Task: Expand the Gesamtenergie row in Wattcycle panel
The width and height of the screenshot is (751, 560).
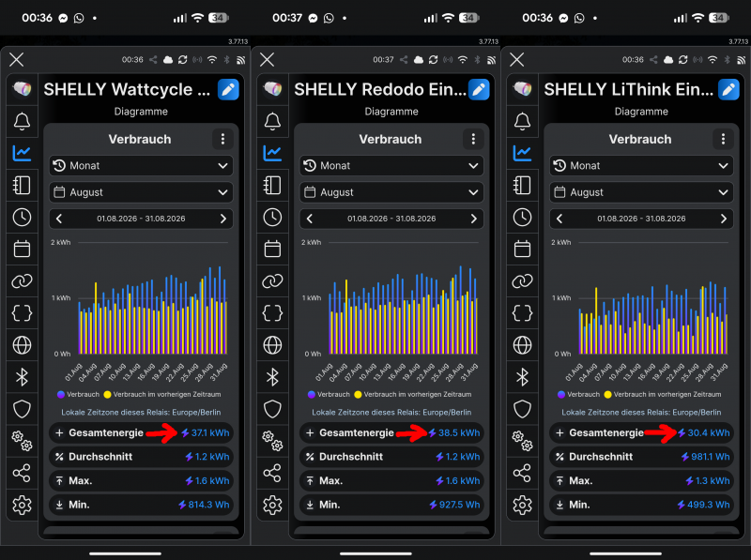Action: (x=141, y=432)
